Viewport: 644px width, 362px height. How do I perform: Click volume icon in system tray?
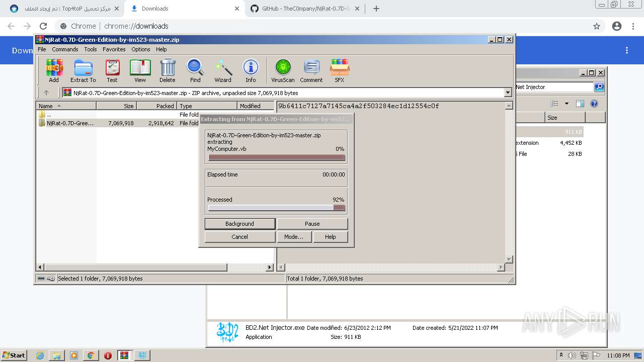click(572, 355)
